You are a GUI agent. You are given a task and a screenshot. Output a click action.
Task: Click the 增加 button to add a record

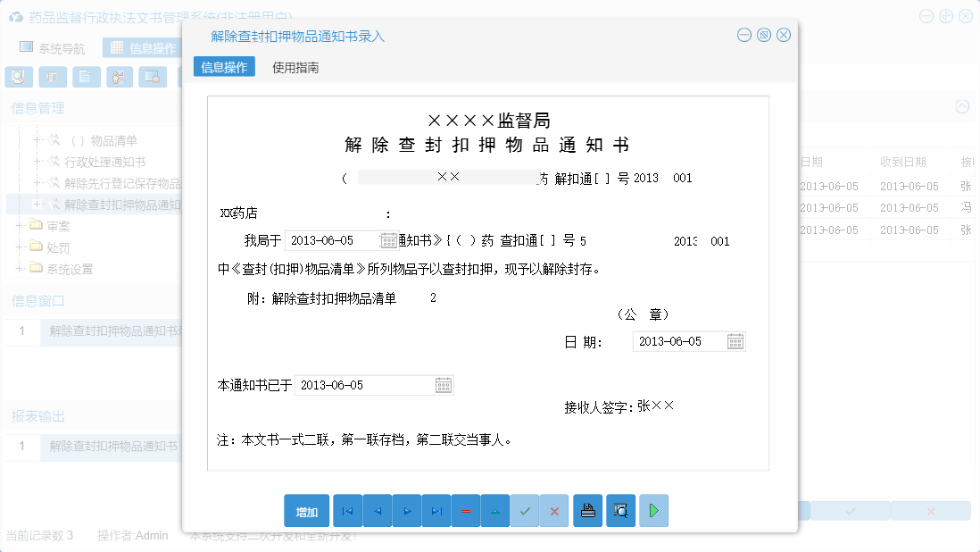click(306, 510)
